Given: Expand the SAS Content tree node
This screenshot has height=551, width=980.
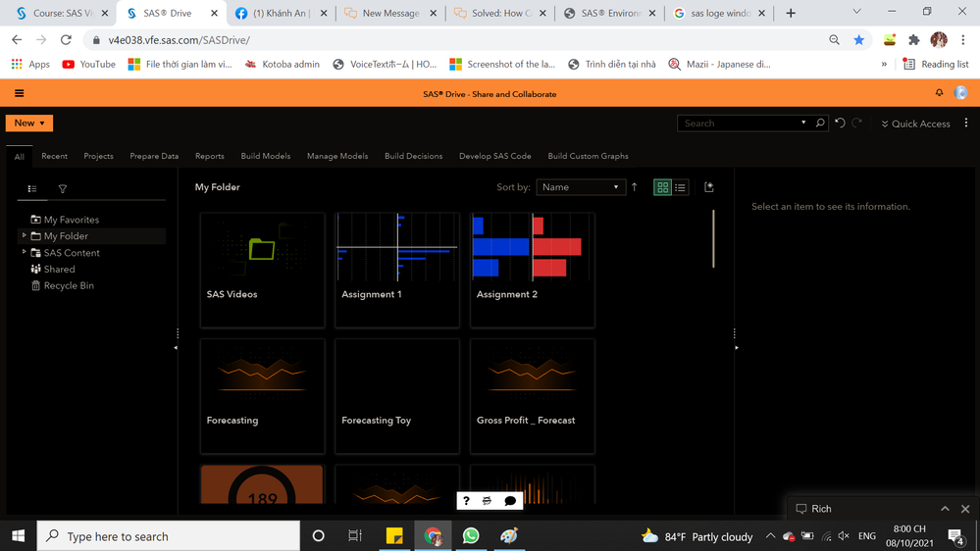Looking at the screenshot, I should pos(24,252).
